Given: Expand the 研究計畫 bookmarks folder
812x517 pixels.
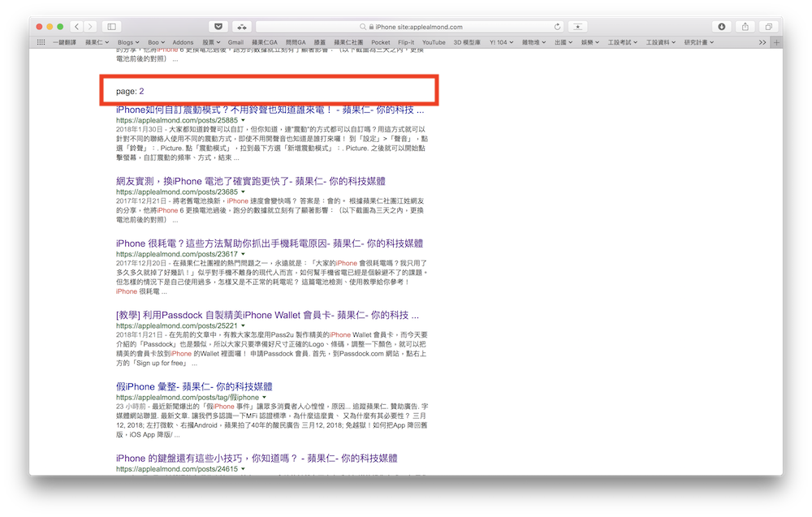Looking at the screenshot, I should point(699,42).
